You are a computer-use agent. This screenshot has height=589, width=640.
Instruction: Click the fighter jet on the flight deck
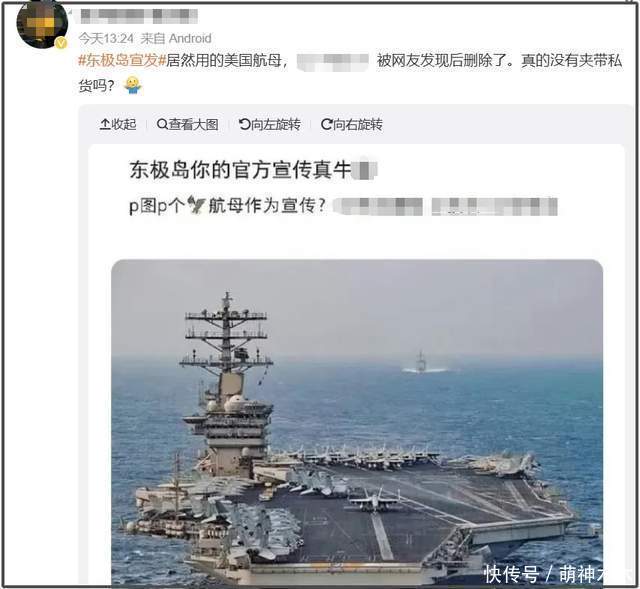click(x=373, y=500)
